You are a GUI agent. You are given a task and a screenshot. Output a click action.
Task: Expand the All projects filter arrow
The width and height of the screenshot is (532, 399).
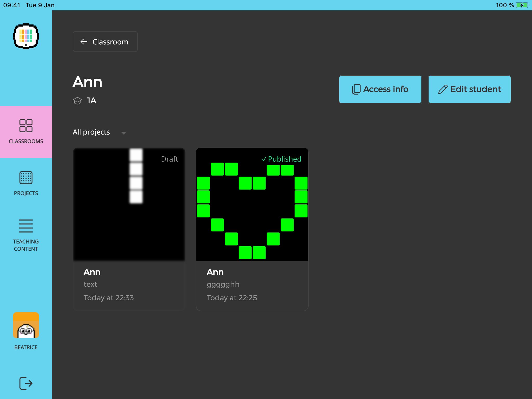point(124,133)
